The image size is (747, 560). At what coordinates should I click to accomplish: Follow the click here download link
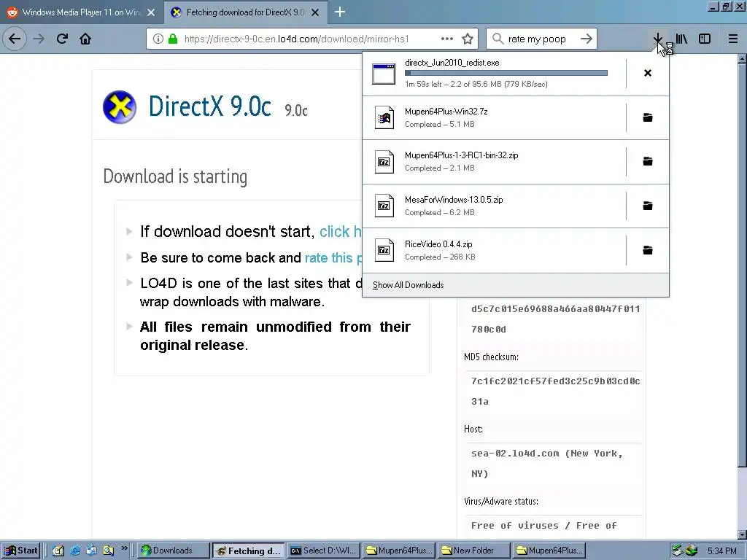(x=340, y=231)
